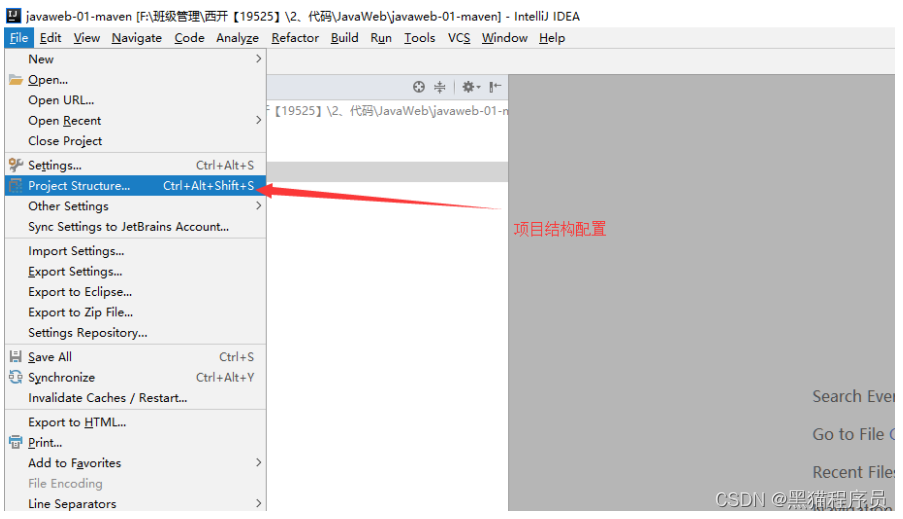
Task: Open the VCS menu
Action: click(459, 38)
